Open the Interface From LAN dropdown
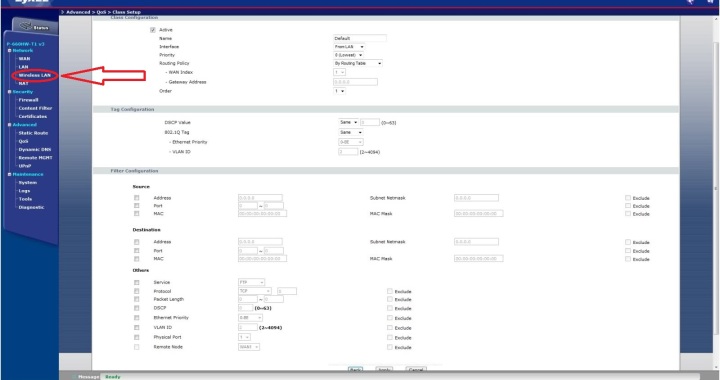Screen dimensions: 720x380 pos(349,47)
